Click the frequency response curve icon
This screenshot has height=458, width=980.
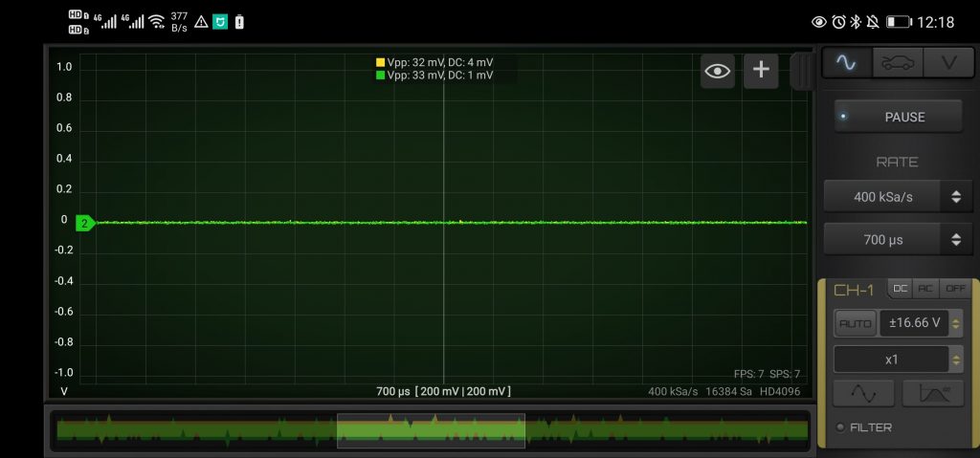(933, 394)
